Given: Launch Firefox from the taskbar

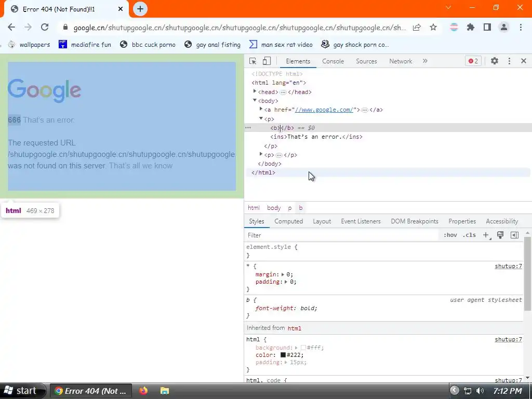Looking at the screenshot, I should [143, 391].
